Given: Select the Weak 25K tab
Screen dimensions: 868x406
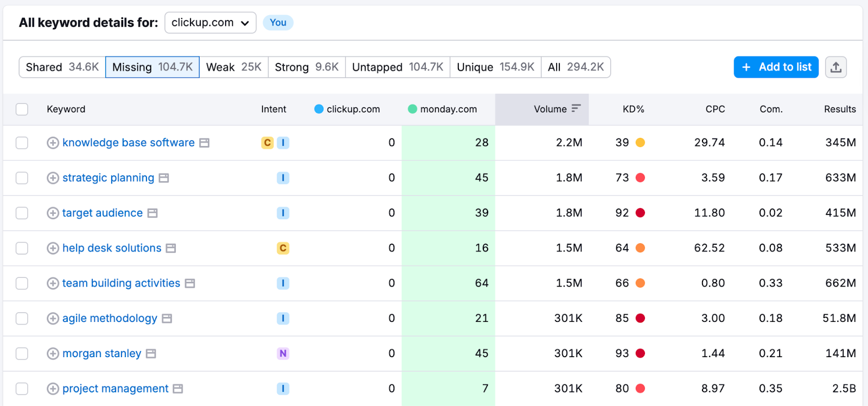Looking at the screenshot, I should (234, 67).
